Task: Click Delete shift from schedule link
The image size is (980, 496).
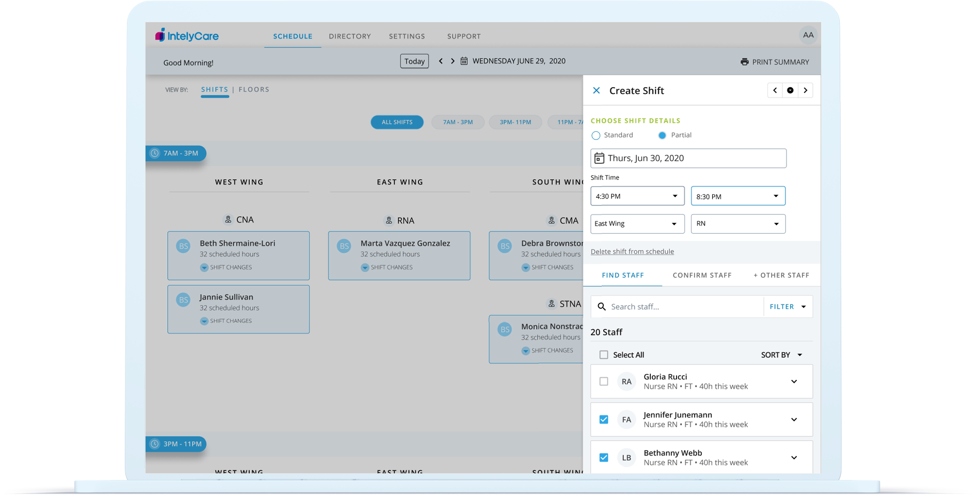Action: click(632, 251)
